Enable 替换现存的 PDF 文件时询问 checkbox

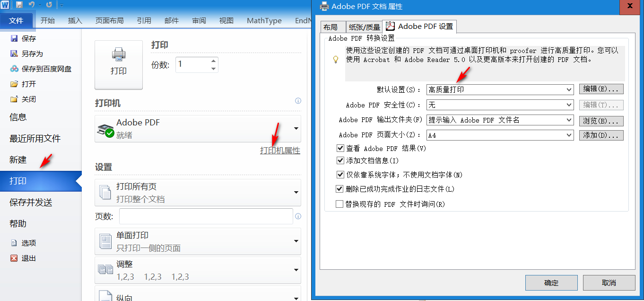pyautogui.click(x=339, y=204)
